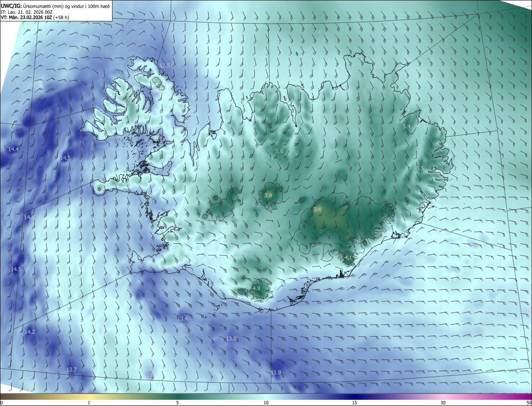Click the 12.5 value near the Westfjords

point(165,65)
